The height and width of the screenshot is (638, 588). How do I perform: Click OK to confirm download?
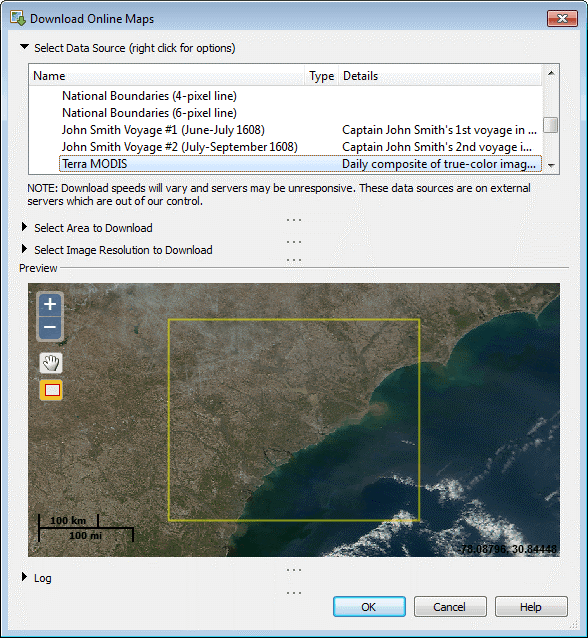tap(369, 607)
